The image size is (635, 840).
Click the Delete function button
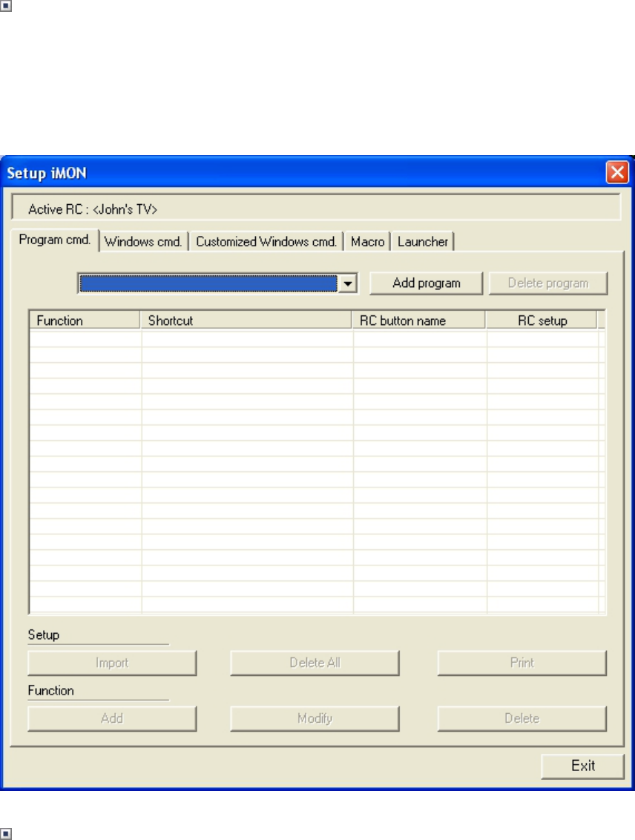click(x=522, y=719)
